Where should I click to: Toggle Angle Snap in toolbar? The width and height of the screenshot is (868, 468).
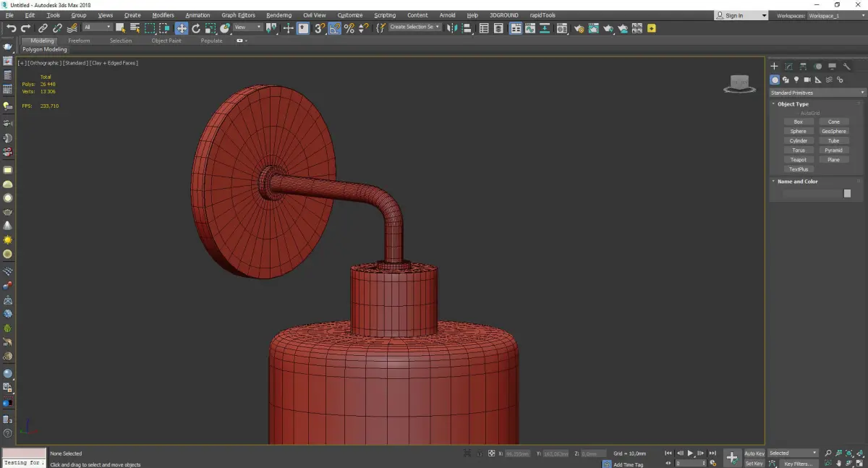pos(334,28)
